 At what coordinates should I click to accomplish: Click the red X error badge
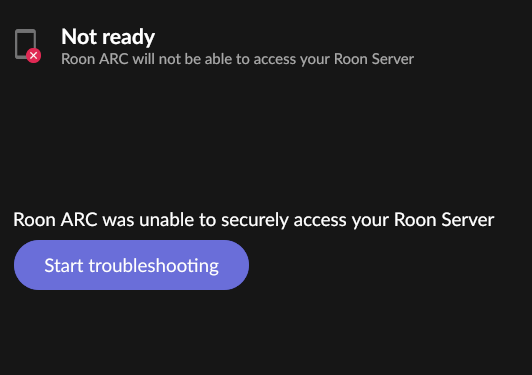pyautogui.click(x=34, y=56)
